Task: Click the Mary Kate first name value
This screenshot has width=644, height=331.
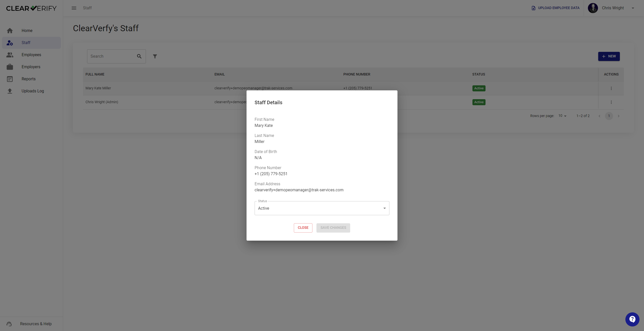Action: tap(264, 126)
